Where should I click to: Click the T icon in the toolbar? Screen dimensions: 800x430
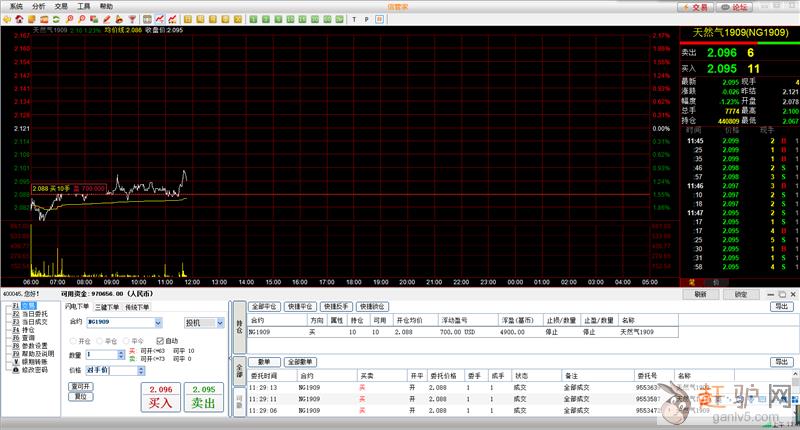(x=354, y=19)
